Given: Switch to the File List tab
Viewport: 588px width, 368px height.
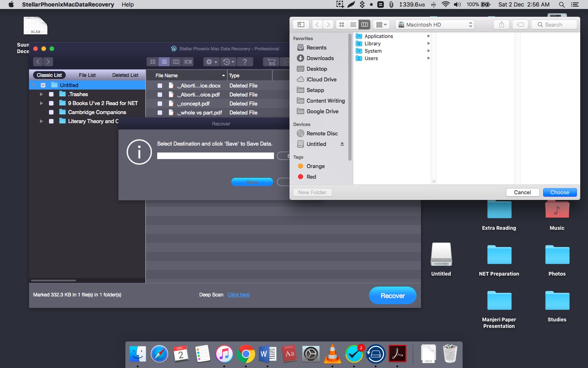Looking at the screenshot, I should [x=87, y=75].
